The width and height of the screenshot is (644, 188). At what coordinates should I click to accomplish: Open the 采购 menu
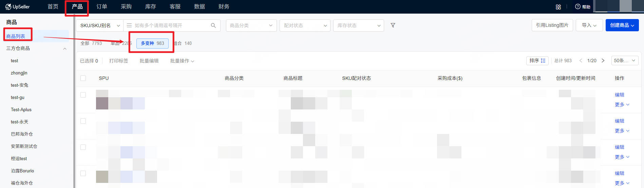coord(126,7)
